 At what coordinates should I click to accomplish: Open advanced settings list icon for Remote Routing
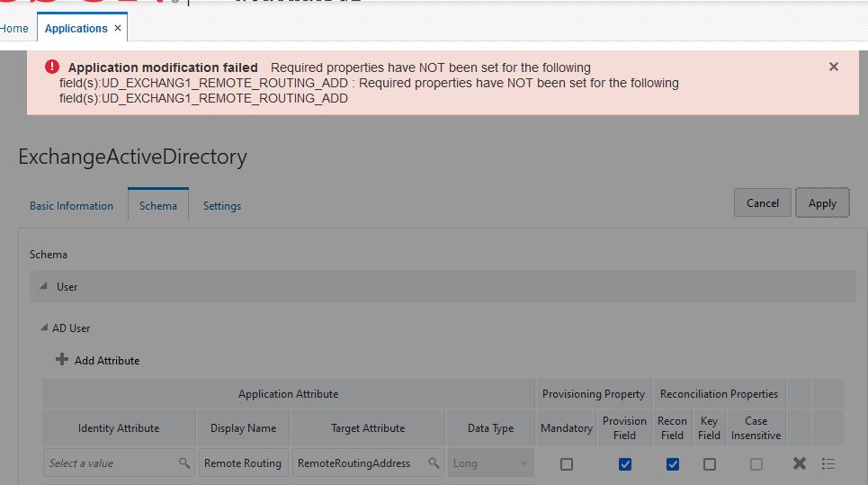pos(828,463)
